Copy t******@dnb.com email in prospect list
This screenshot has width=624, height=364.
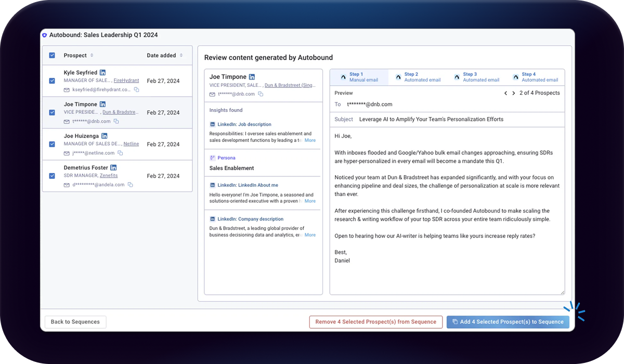pyautogui.click(x=116, y=121)
